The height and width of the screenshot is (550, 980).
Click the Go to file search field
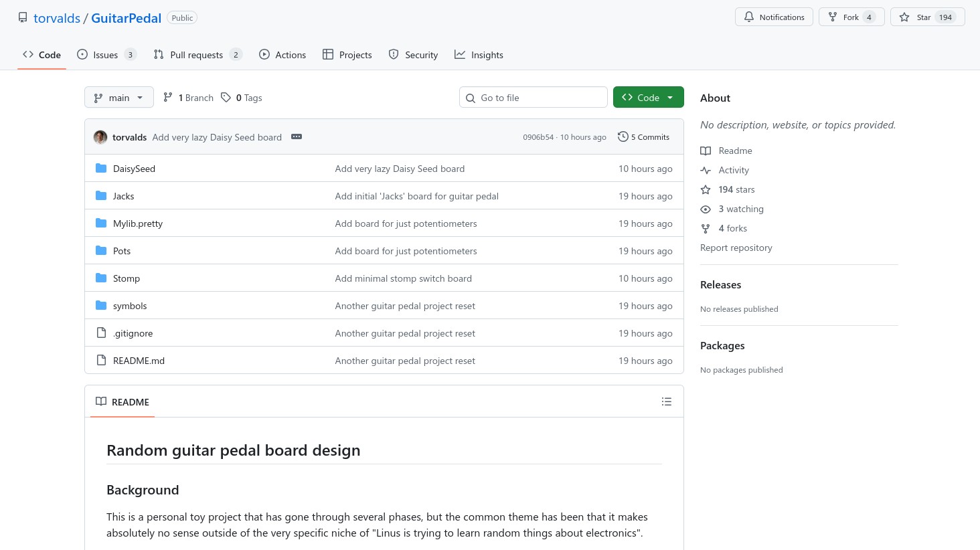(x=534, y=97)
